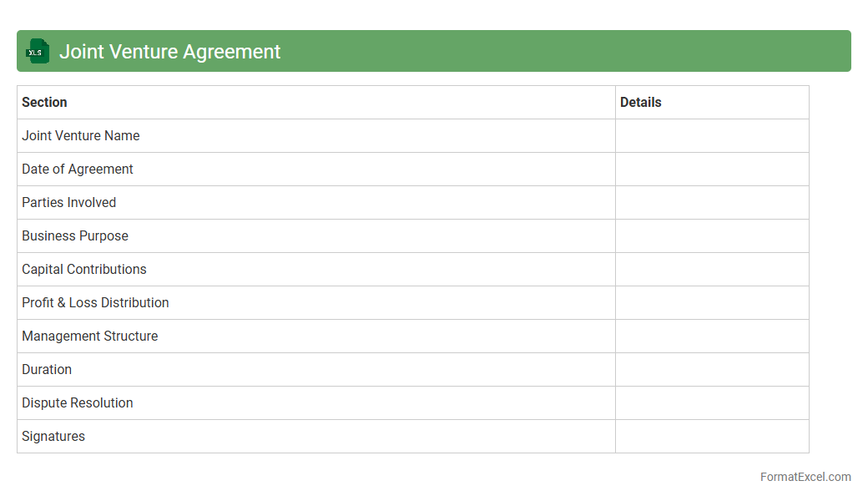868x501 pixels.
Task: Click the Details cell for Business Purpose
Action: [x=712, y=235]
